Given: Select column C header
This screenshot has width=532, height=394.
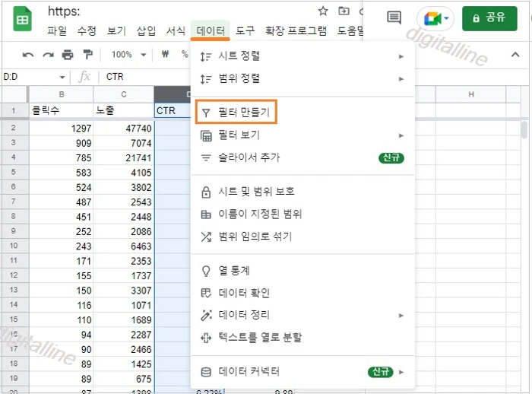Looking at the screenshot, I should (x=124, y=94).
